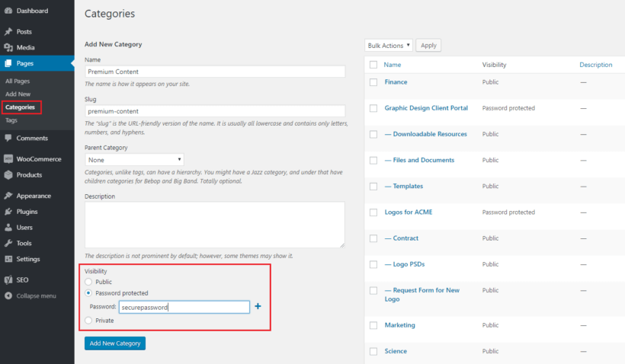
Task: Click the Media library icon
Action: pos(8,47)
